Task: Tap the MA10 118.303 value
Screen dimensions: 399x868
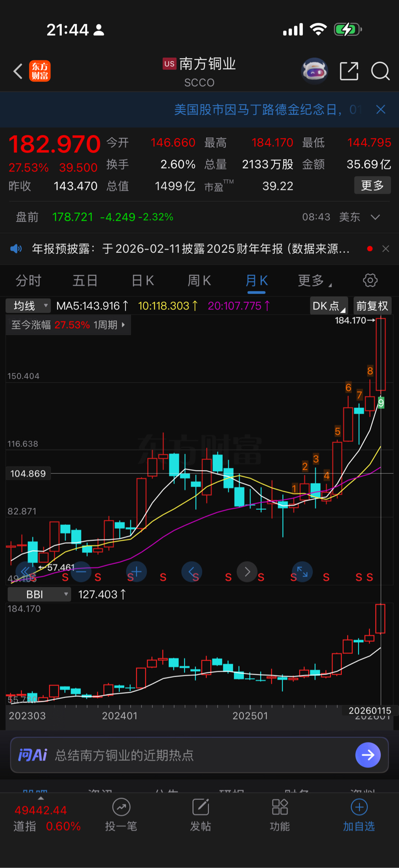Action: click(x=168, y=306)
